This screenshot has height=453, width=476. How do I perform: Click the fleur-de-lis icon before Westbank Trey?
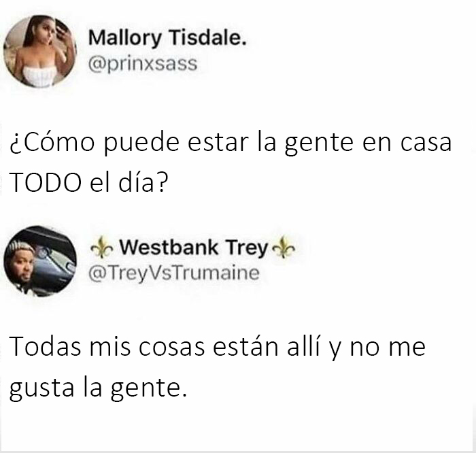pos(102,248)
